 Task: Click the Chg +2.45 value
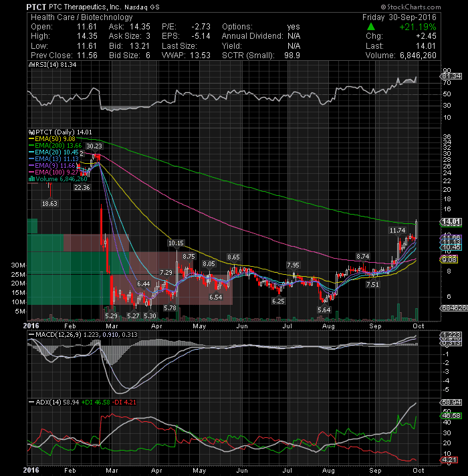[x=426, y=36]
